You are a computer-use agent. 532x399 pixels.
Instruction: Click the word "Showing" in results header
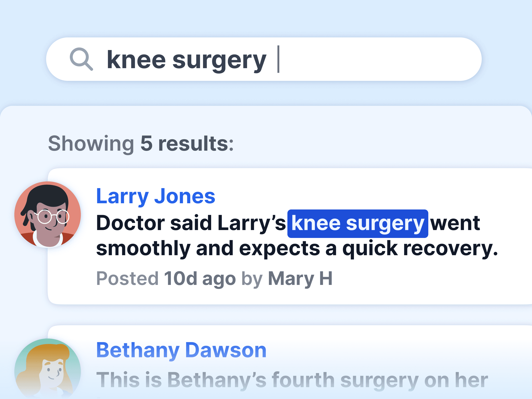(x=91, y=144)
